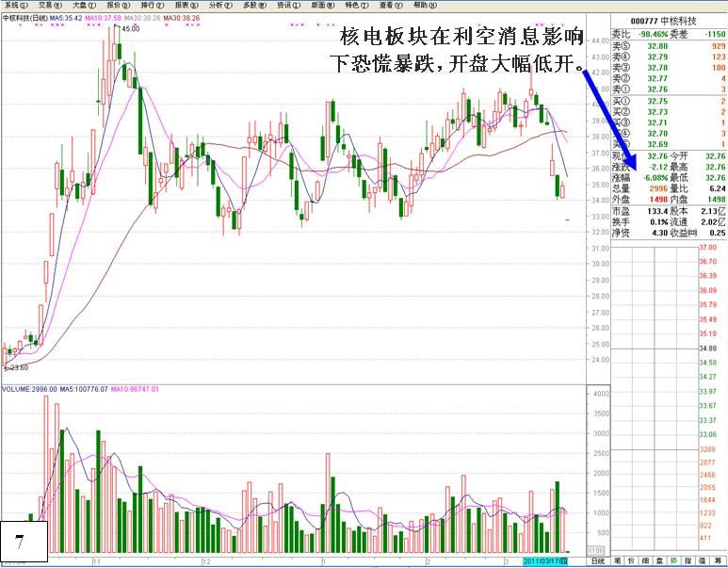Open the 帮助 help menu
The width and height of the screenshot is (728, 568).
click(x=426, y=5)
